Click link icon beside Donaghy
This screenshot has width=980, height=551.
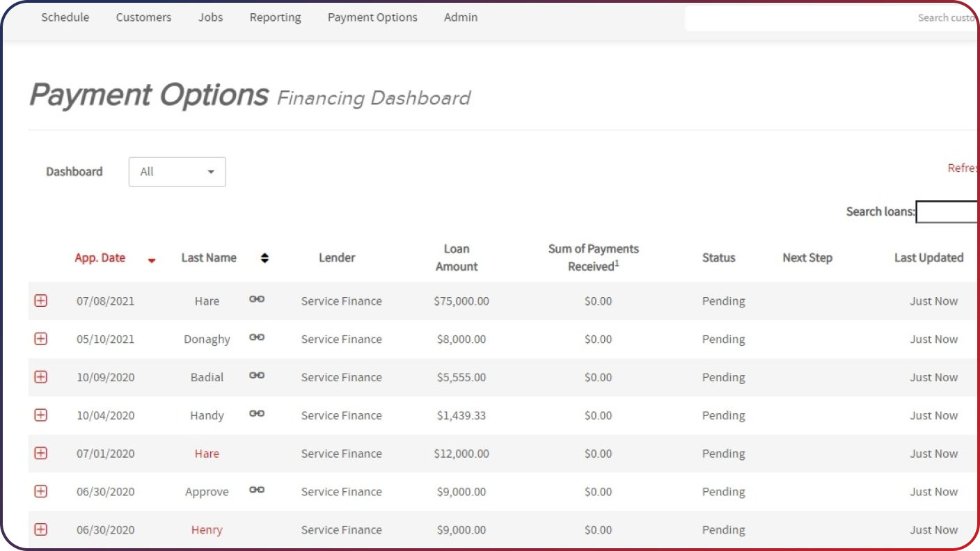[x=257, y=337]
